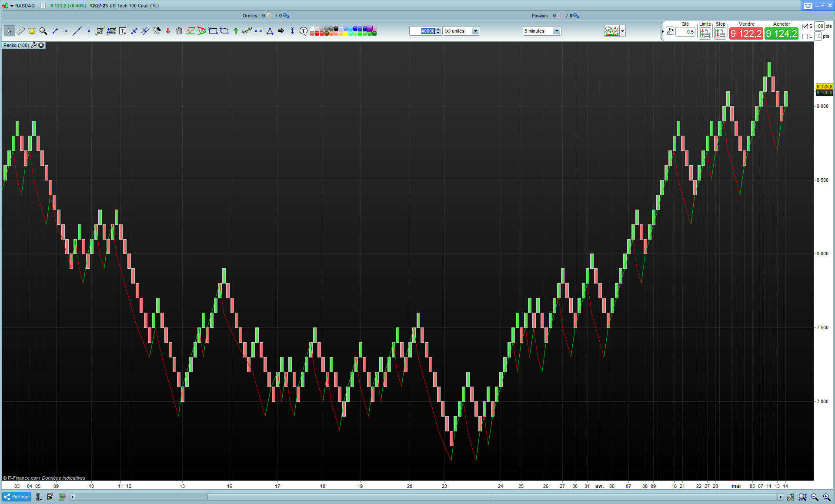Select the ruler measurement tool
835x504 pixels.
pyautogui.click(x=20, y=31)
